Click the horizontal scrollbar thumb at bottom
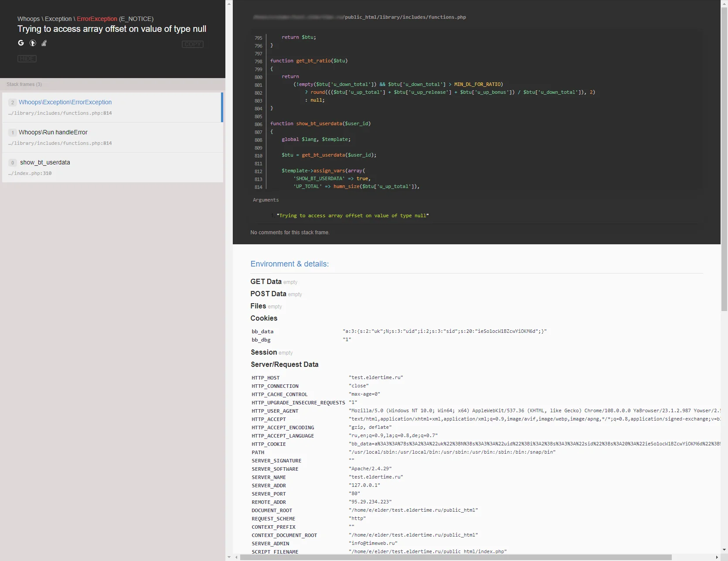 click(456, 557)
